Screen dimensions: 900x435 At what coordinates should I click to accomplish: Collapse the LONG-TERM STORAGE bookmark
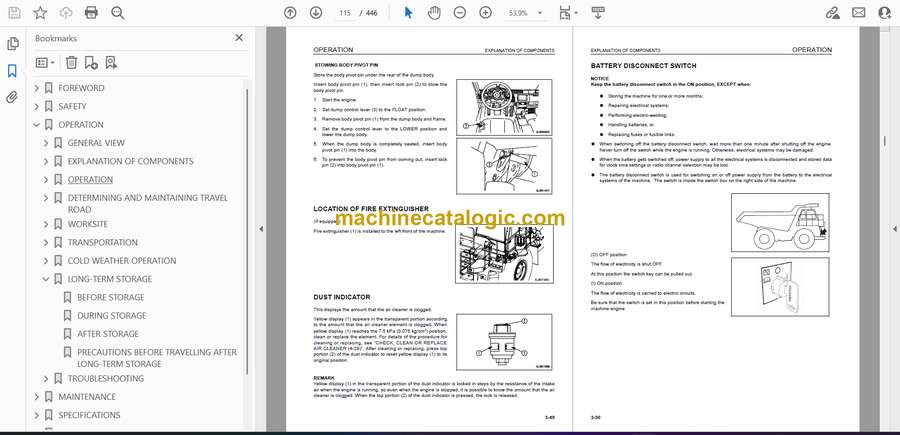46,279
